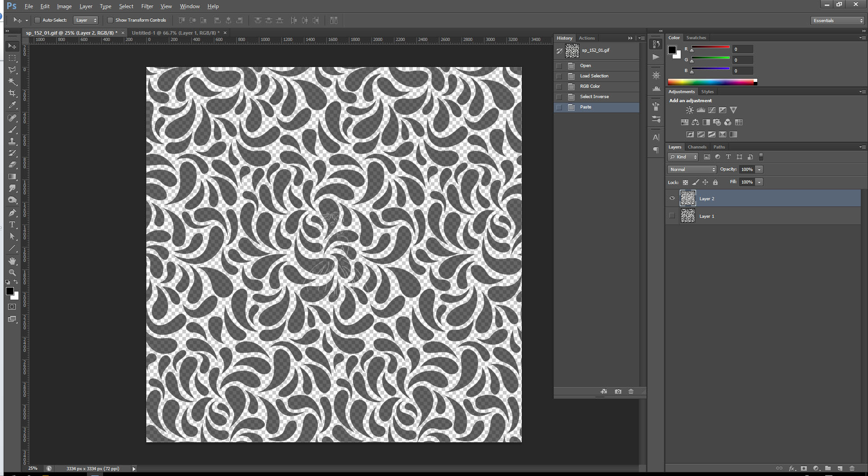Open the Opacity slider dropdown arrow
This screenshot has width=868, height=476.
point(759,170)
